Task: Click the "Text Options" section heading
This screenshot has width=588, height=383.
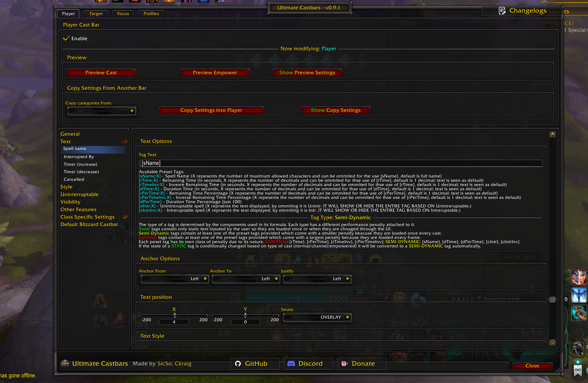Action: point(156,141)
